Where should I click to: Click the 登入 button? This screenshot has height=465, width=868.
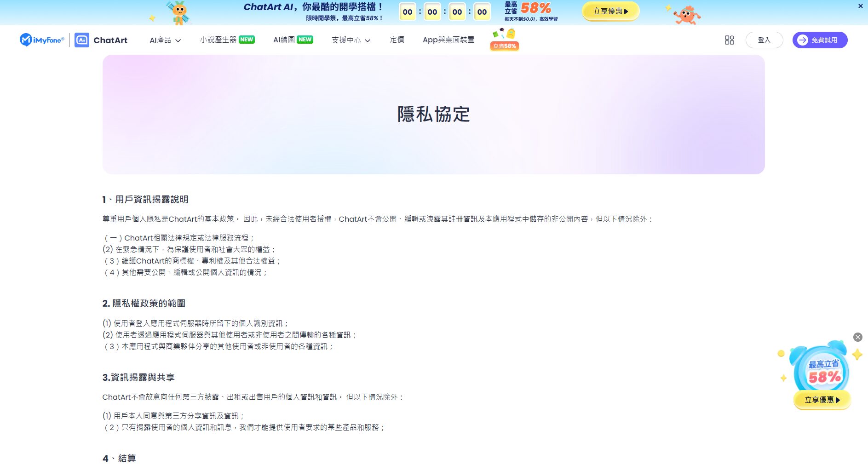coord(764,40)
